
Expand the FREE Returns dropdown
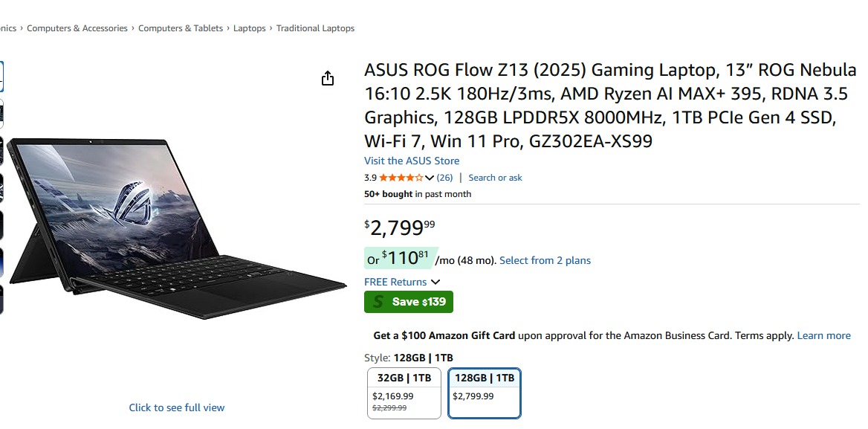click(435, 282)
